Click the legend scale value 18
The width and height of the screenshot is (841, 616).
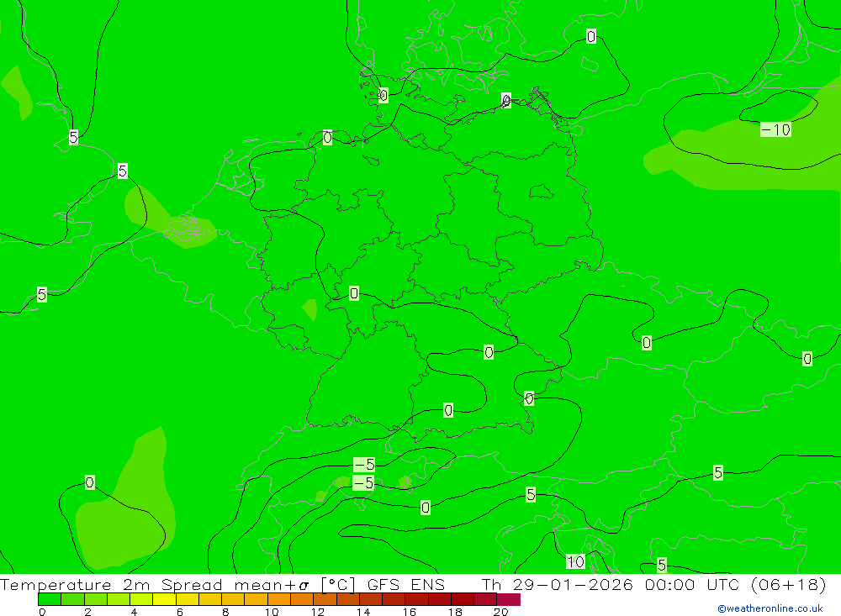(x=455, y=612)
